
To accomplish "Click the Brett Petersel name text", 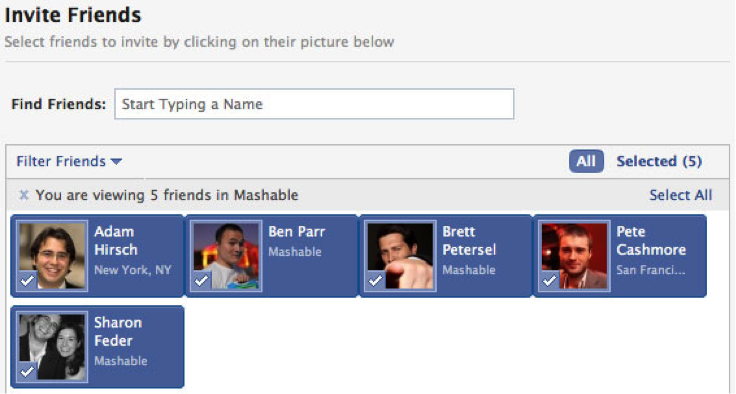I will [469, 240].
